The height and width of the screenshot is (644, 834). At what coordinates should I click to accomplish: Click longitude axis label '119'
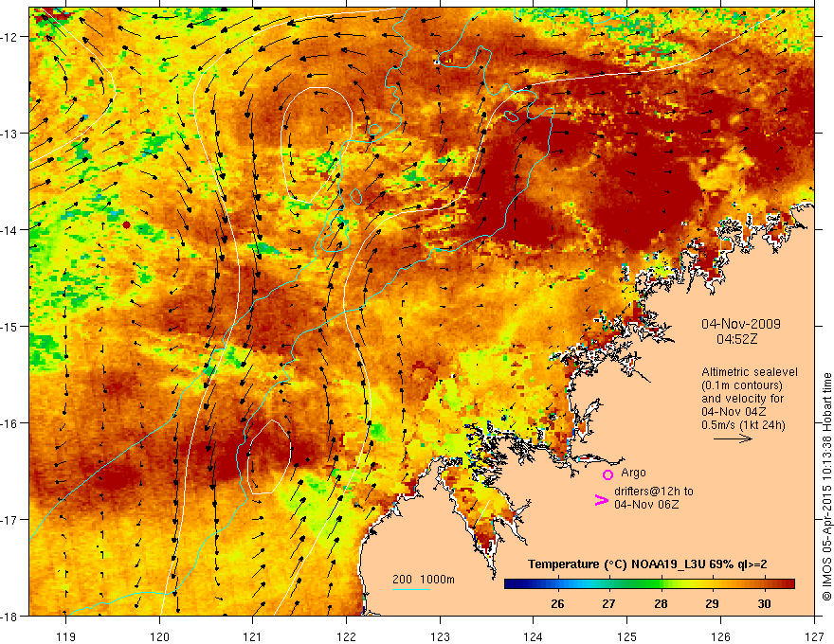click(66, 636)
